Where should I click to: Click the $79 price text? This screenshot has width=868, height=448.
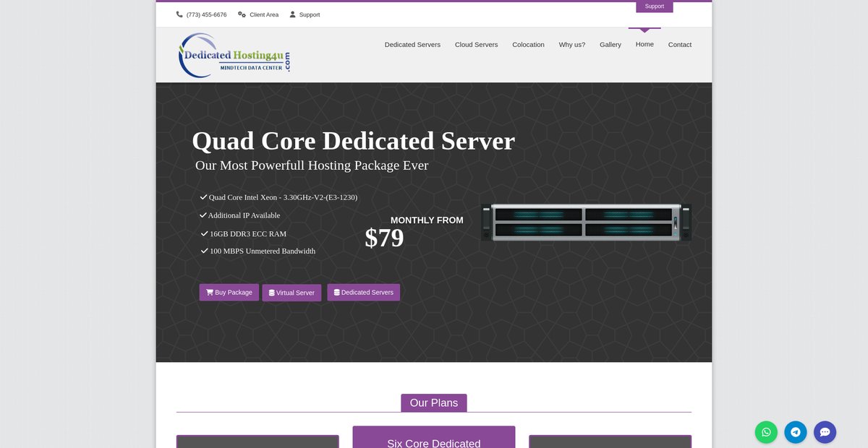[384, 238]
